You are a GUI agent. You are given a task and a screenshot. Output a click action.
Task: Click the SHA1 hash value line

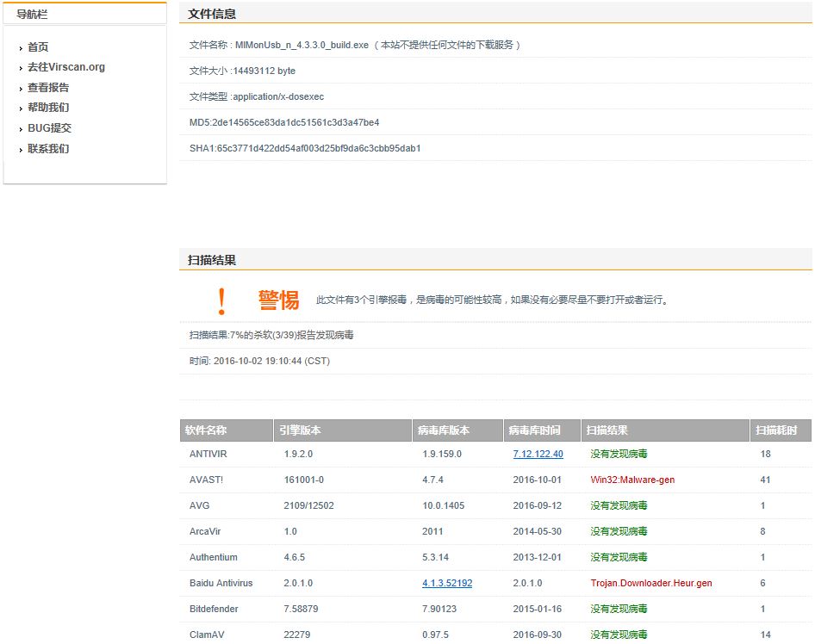pos(305,148)
